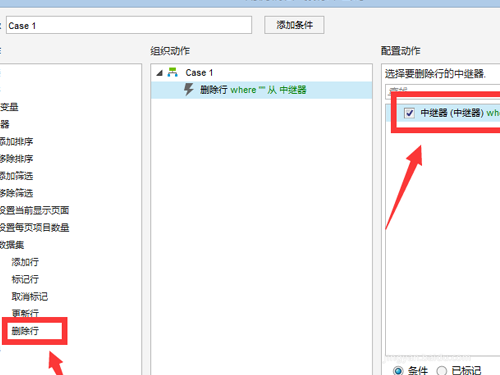Choose 标记行 under 数据集
Screen dimensions: 500x375
[25, 279]
